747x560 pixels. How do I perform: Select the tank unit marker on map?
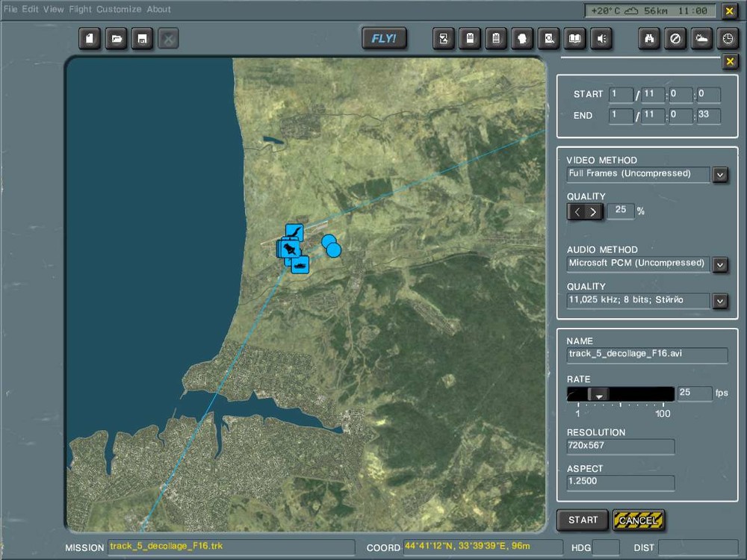point(300,264)
